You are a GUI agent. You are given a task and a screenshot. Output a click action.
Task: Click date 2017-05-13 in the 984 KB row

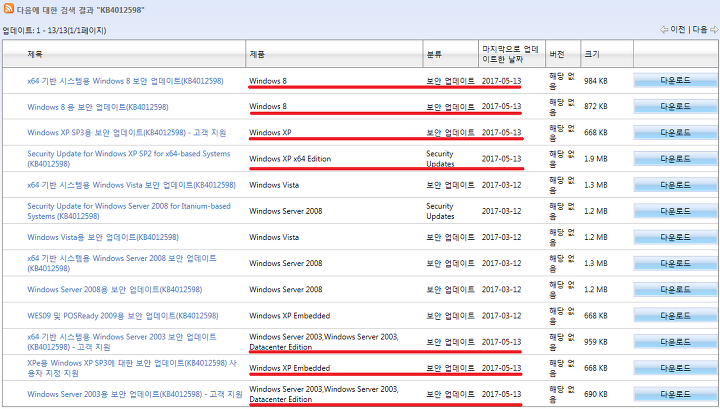[x=501, y=81]
